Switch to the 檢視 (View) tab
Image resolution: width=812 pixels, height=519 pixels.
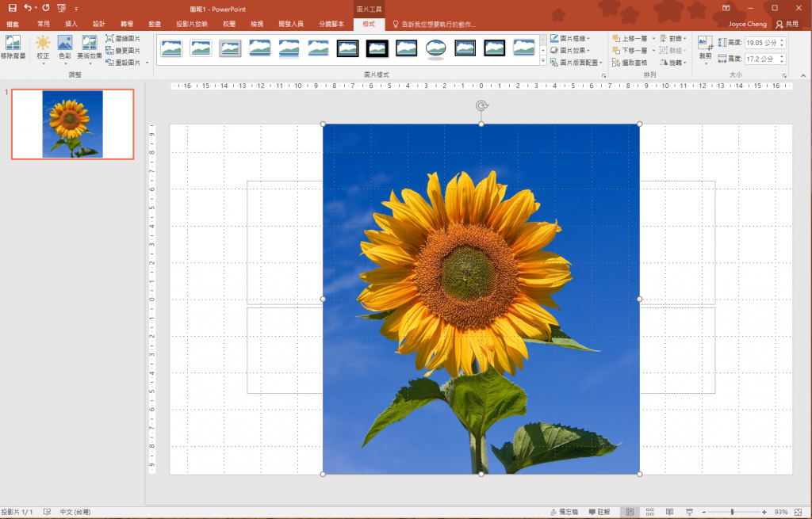[257, 24]
